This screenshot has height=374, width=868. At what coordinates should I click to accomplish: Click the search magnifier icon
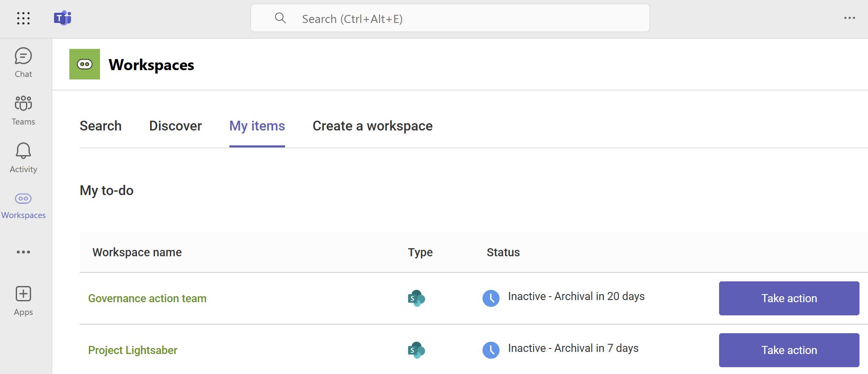pos(280,18)
